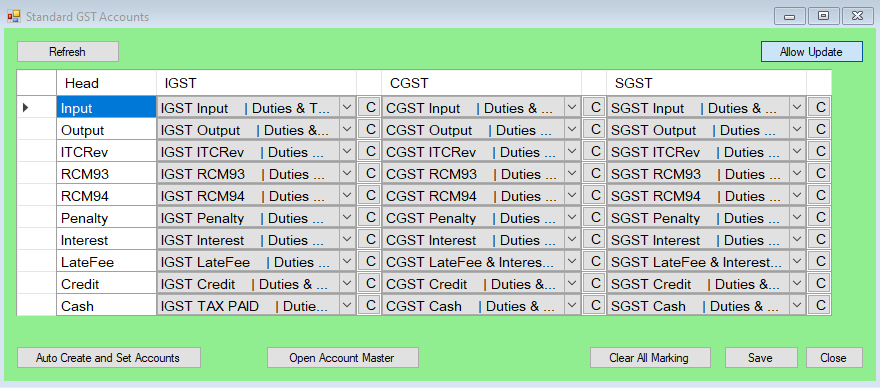
Task: Click the C button beside SGST ITCRev
Action: tap(819, 151)
